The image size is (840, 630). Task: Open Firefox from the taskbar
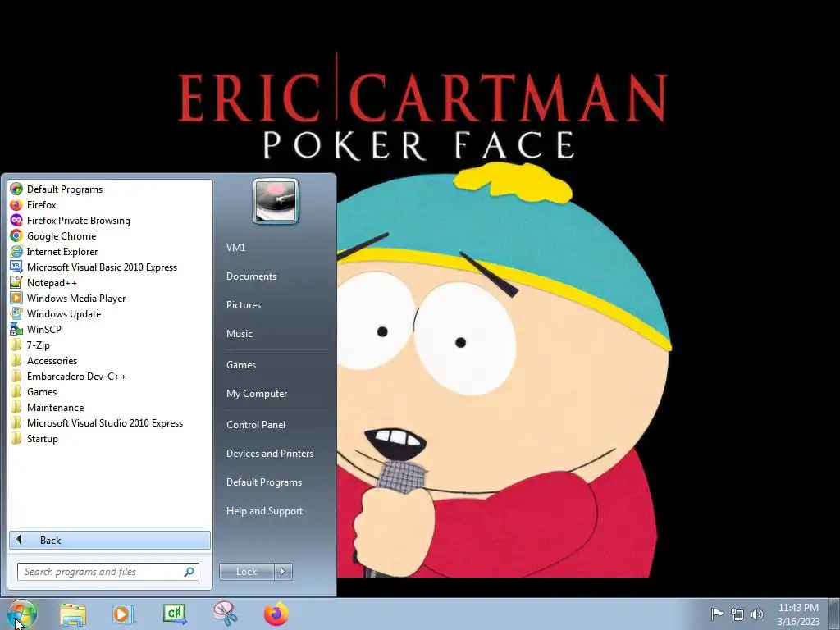[x=276, y=614]
